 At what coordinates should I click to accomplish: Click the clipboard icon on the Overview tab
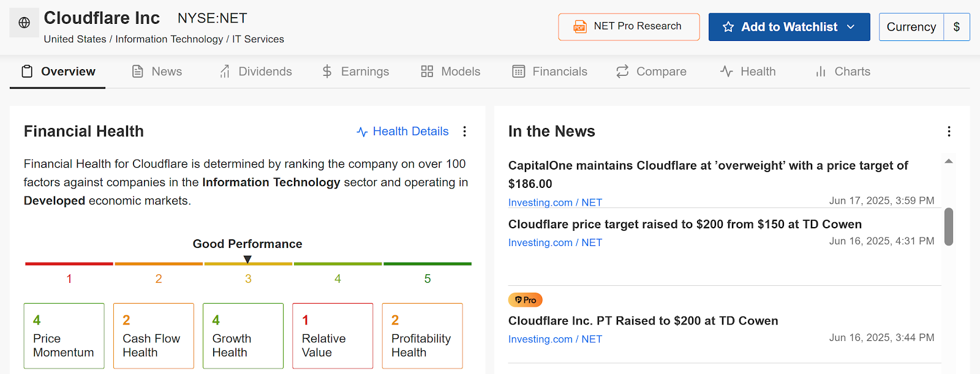[27, 72]
